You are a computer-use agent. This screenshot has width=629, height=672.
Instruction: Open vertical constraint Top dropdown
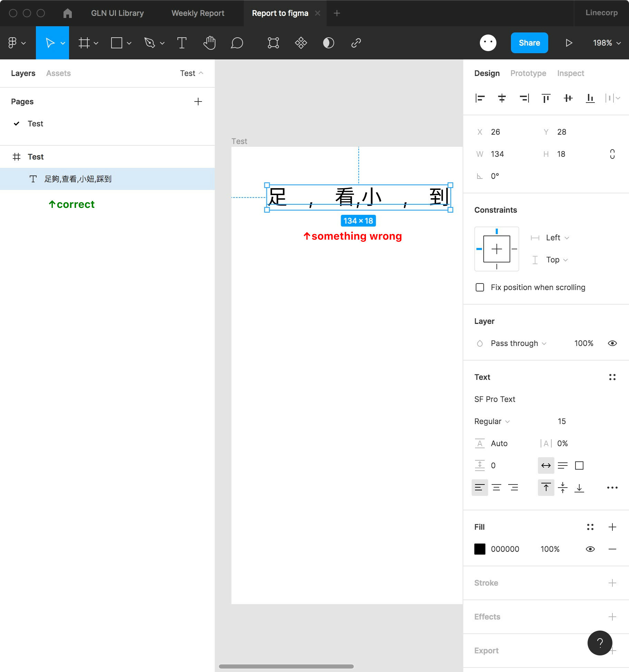[x=557, y=260]
